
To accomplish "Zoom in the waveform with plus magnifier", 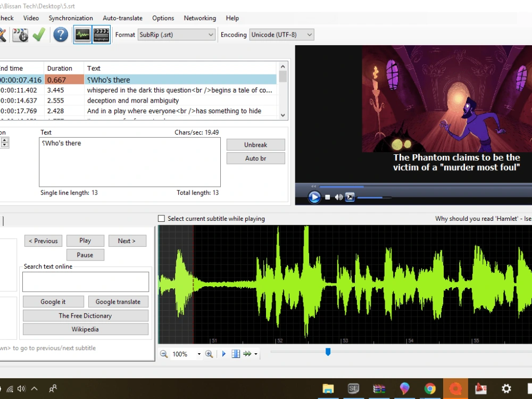I will point(209,354).
